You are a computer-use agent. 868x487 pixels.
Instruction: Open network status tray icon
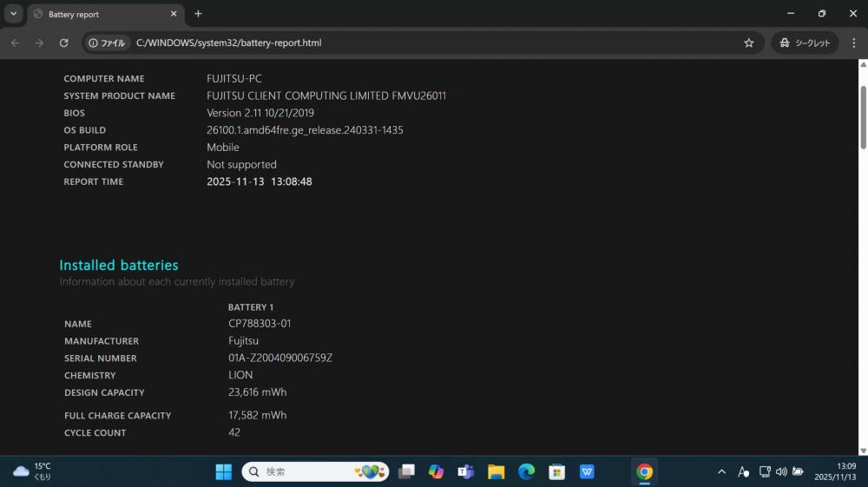765,471
